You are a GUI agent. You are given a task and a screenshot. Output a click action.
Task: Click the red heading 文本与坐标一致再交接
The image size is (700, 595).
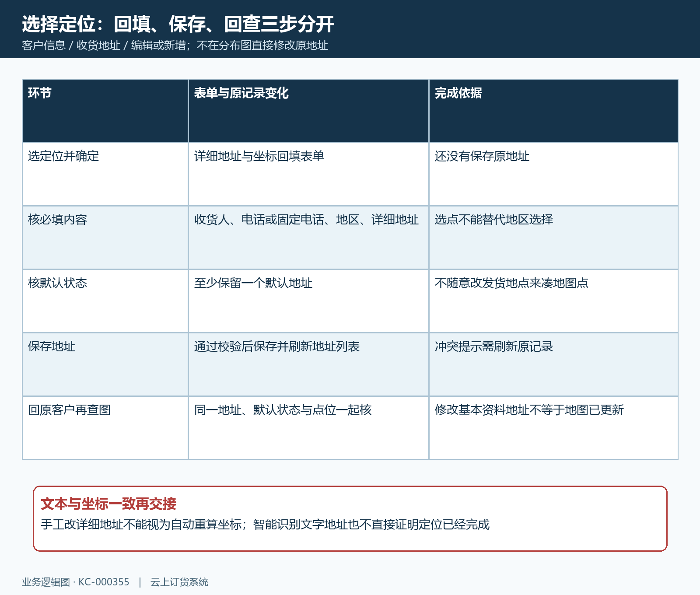click(108, 504)
